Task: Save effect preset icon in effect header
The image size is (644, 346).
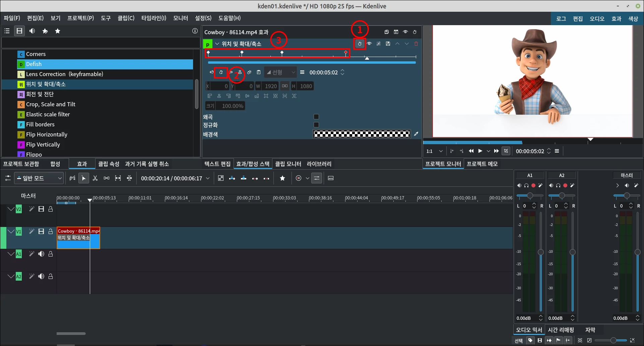Action: [388, 44]
